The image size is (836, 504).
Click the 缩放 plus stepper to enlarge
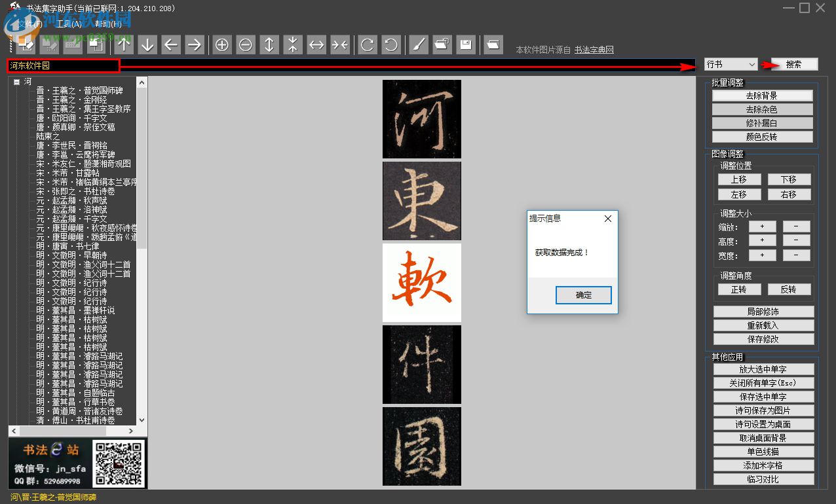point(762,226)
